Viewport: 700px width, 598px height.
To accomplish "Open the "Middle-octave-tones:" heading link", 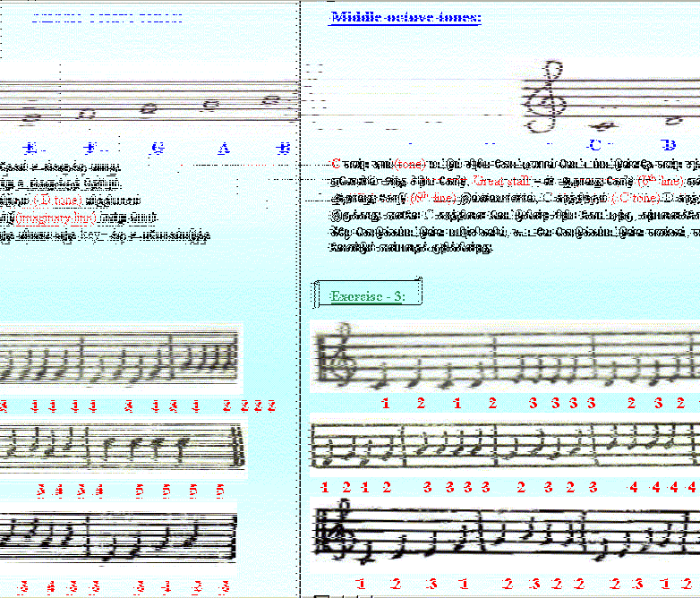I will [405, 17].
